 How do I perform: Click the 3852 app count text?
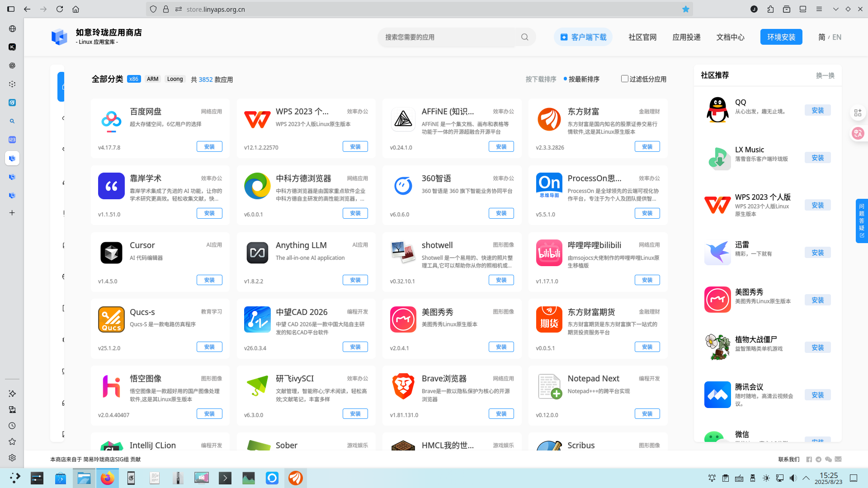206,80
